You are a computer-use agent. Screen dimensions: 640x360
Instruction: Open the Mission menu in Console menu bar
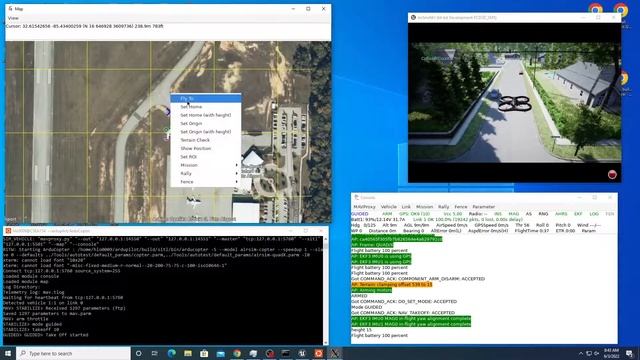click(424, 207)
